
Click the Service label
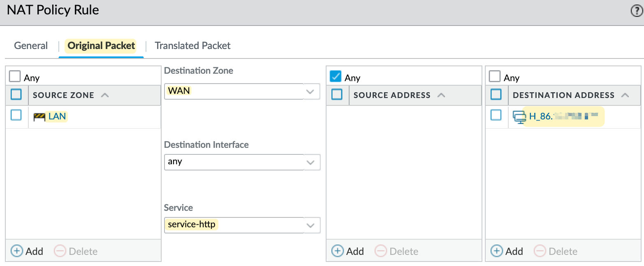(x=178, y=208)
